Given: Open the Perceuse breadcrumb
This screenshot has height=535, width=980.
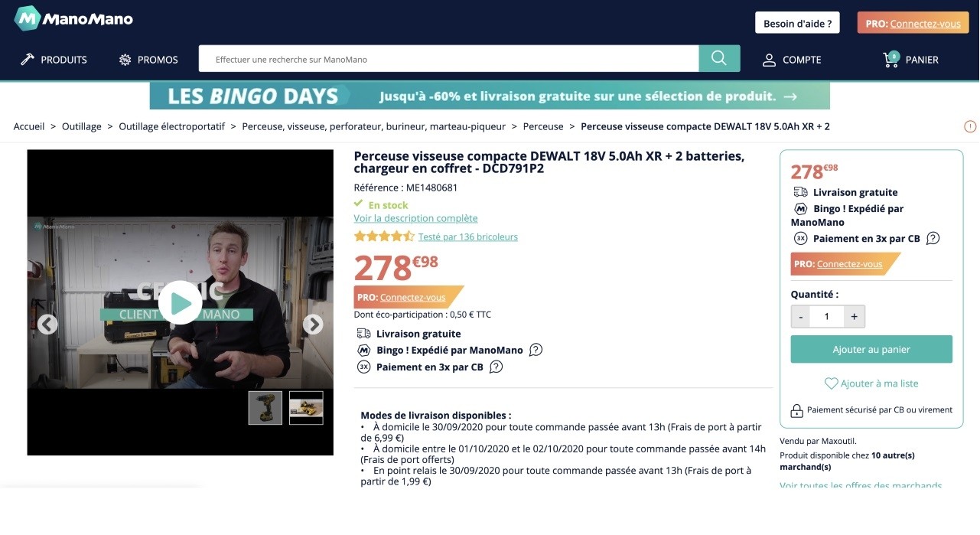Looking at the screenshot, I should 543,126.
